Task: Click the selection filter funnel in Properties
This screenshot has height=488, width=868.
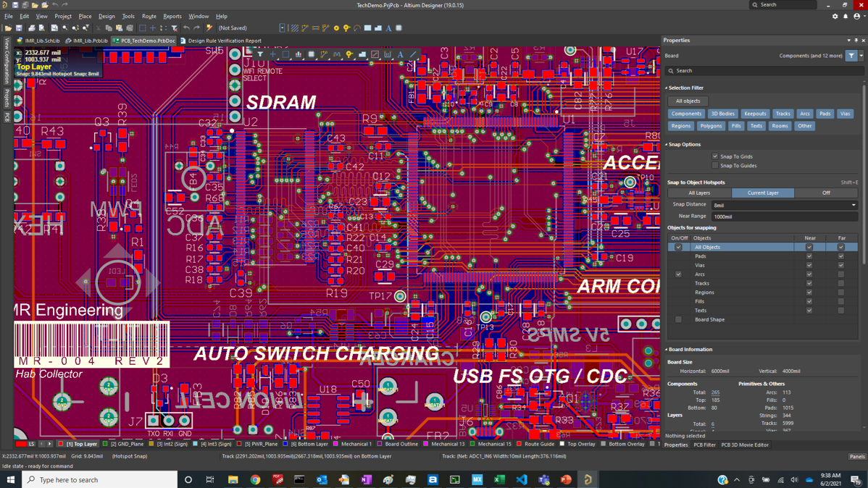Action: click(x=851, y=56)
